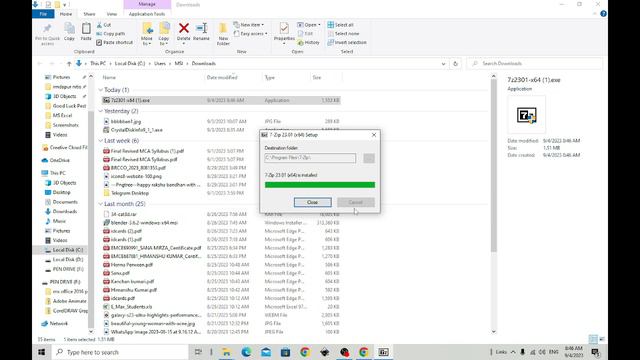Image resolution: width=640 pixels, height=360 pixels.
Task: Click Select none in the ribbon
Action: point(344,33)
